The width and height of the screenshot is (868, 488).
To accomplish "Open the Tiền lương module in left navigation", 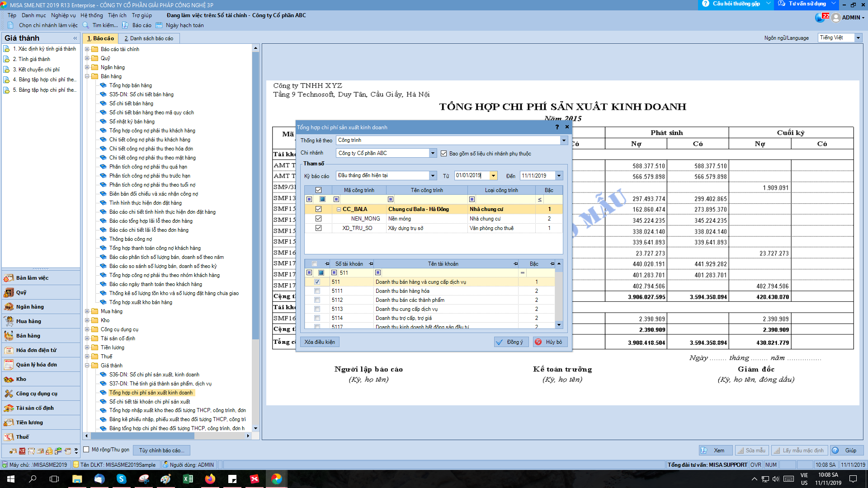I will 41,422.
